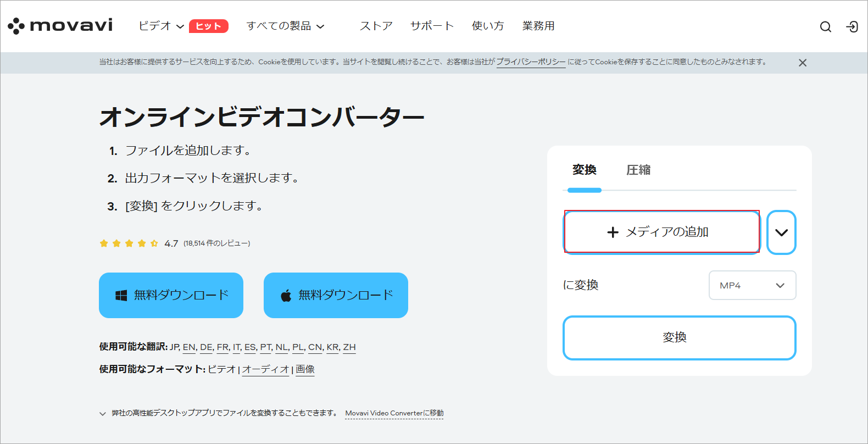Open the オーディオ format link
Screen dimensions: 868x444
click(x=265, y=369)
